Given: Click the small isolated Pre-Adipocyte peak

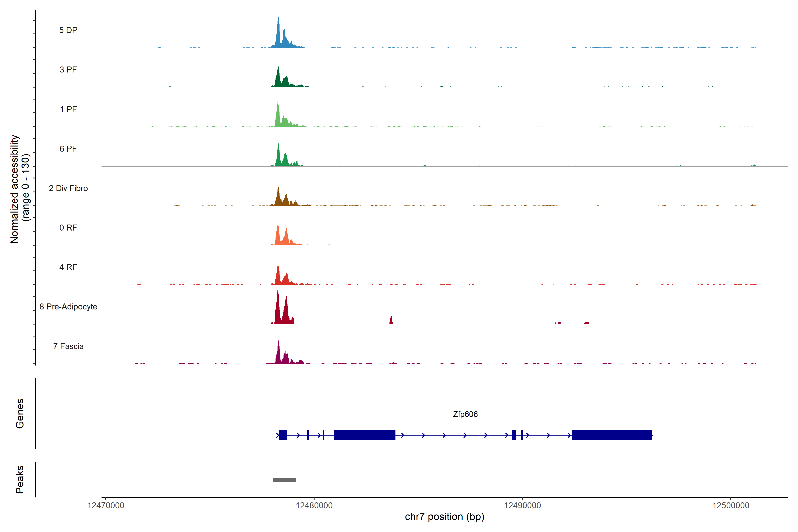Looking at the screenshot, I should pos(391,321).
